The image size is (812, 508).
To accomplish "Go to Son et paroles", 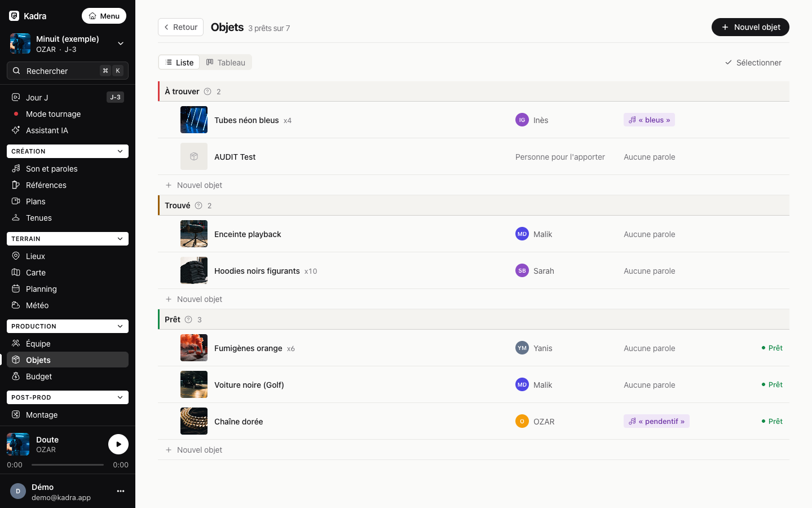I will tap(68, 169).
